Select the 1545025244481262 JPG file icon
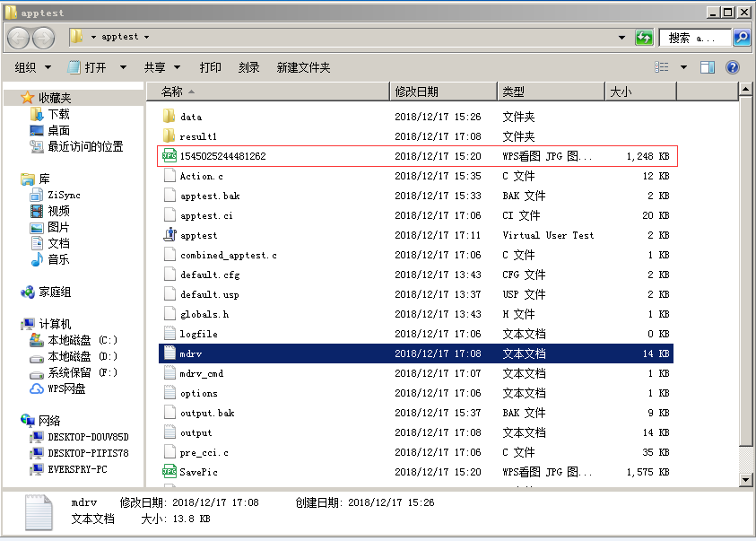This screenshot has width=756, height=541. [169, 156]
